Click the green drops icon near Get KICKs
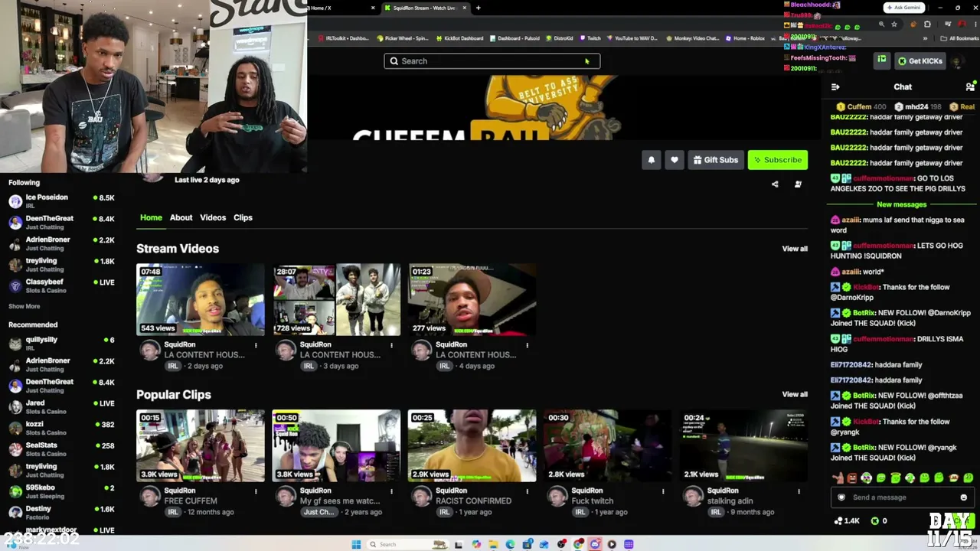Screen dimensions: 980x551 (x=882, y=60)
